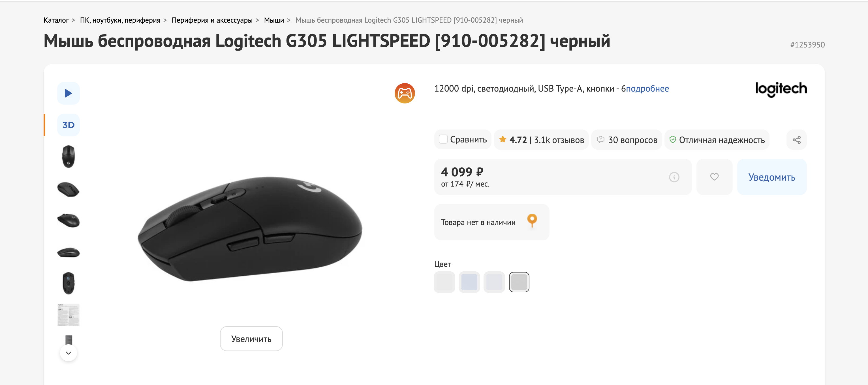Screen dimensions: 868x385
Task: Select the light blue color swatch
Action: coord(469,282)
